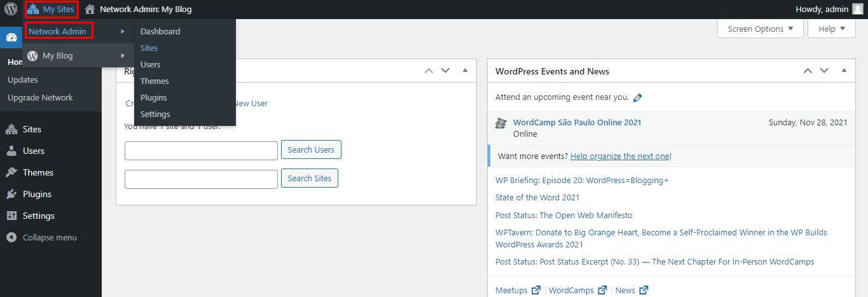Open The Open Web Manifesto post
The image size is (868, 297).
pyautogui.click(x=564, y=216)
